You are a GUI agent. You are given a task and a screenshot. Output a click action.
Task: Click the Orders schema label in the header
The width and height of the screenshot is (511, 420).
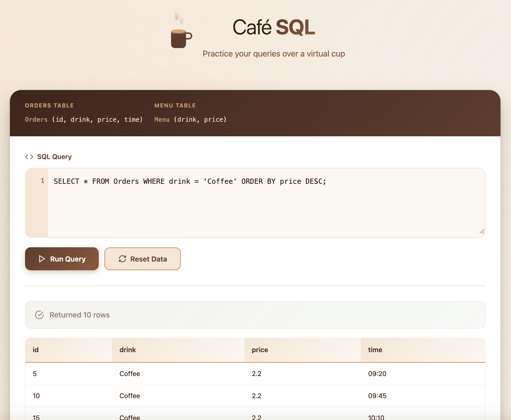(36, 119)
